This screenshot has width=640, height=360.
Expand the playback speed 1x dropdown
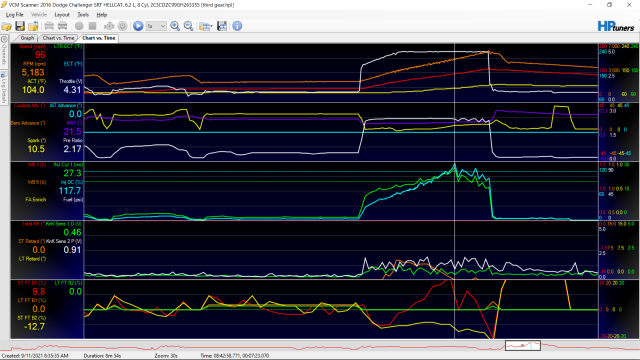[156, 26]
